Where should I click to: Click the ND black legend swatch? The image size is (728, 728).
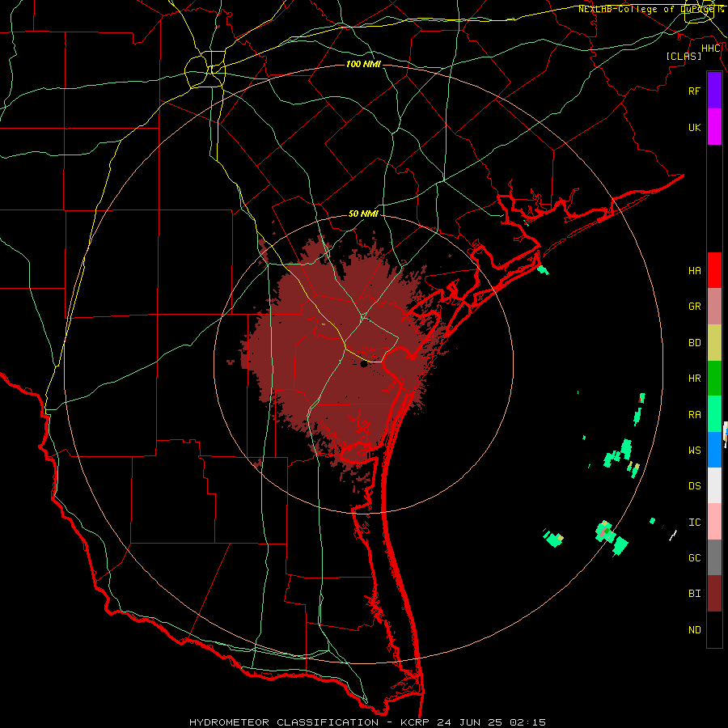714,629
